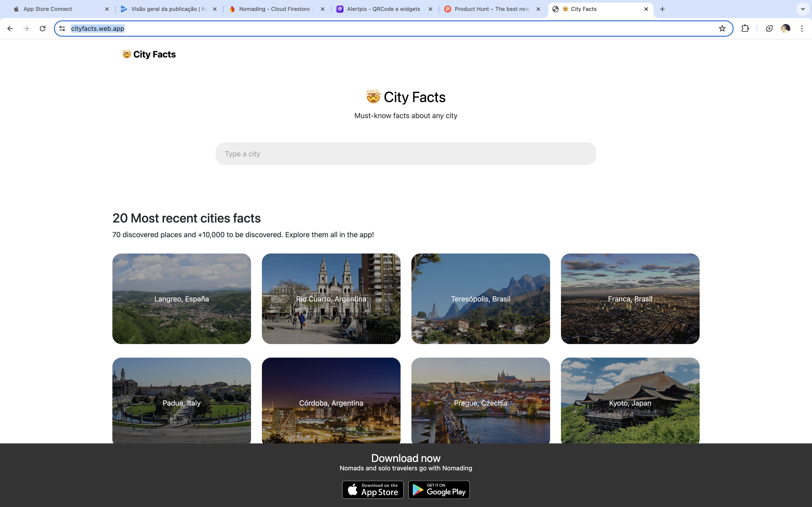Open the Kyoto, Japan city card
Image resolution: width=812 pixels, height=507 pixels.
(630, 401)
